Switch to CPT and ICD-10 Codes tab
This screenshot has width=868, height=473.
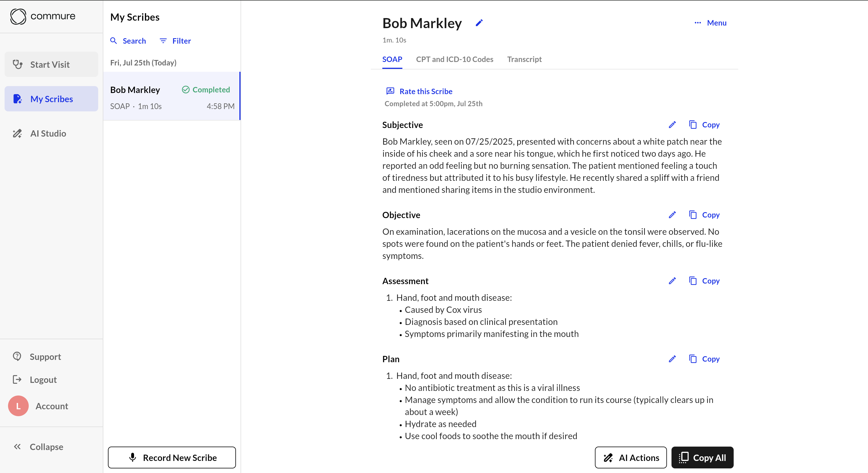click(x=455, y=59)
